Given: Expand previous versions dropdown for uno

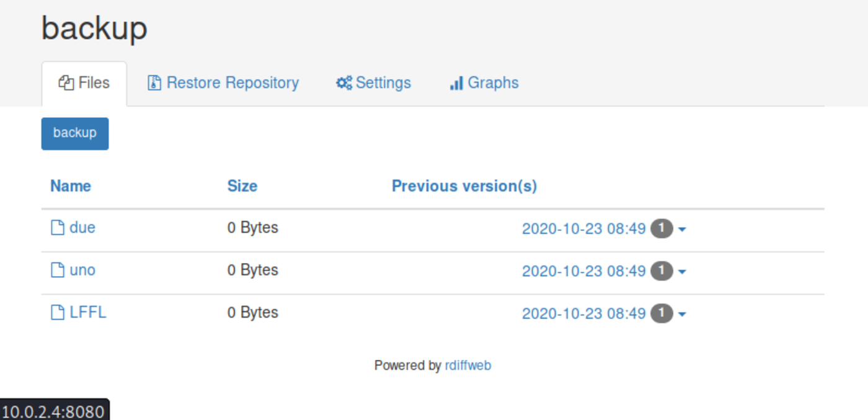Looking at the screenshot, I should pos(682,271).
